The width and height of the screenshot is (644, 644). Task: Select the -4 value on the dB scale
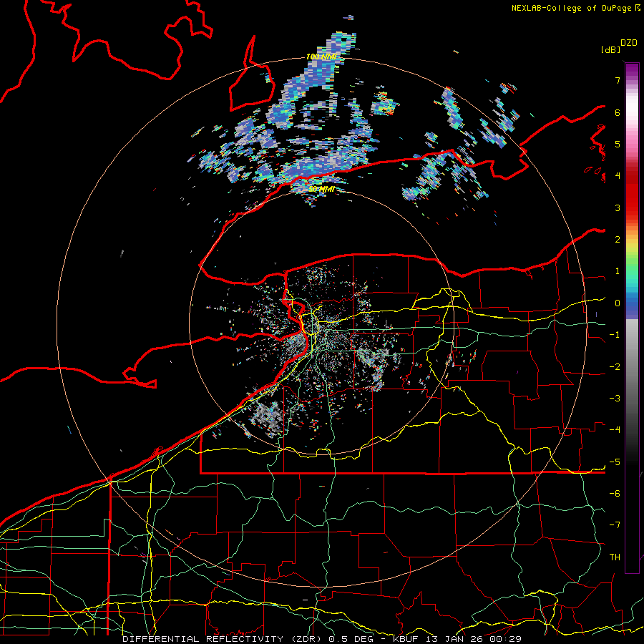pos(615,430)
